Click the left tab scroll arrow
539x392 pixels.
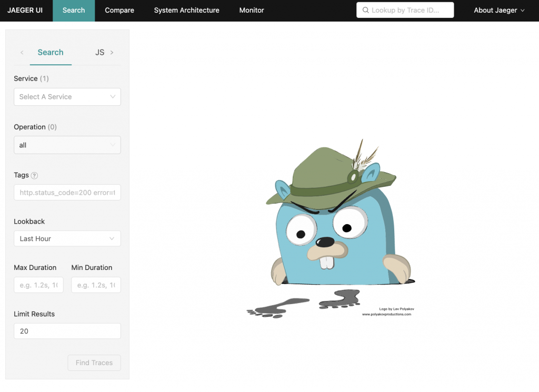click(22, 53)
